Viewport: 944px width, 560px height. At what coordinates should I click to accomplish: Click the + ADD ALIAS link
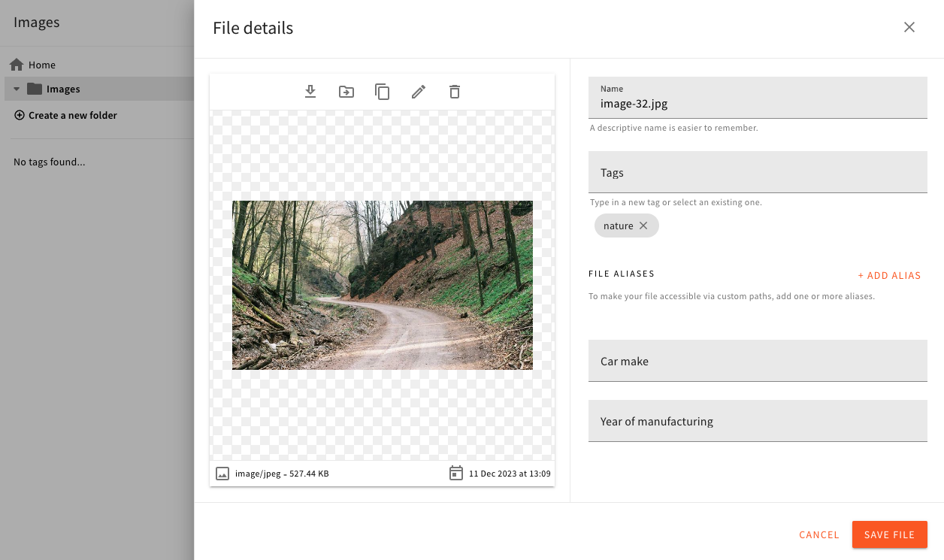(889, 275)
